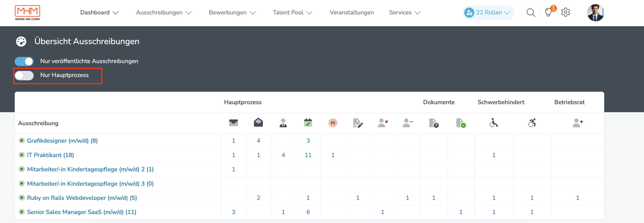
Task: Click the first wheelchair icon under Schwerbehindert
Action: coord(494,123)
